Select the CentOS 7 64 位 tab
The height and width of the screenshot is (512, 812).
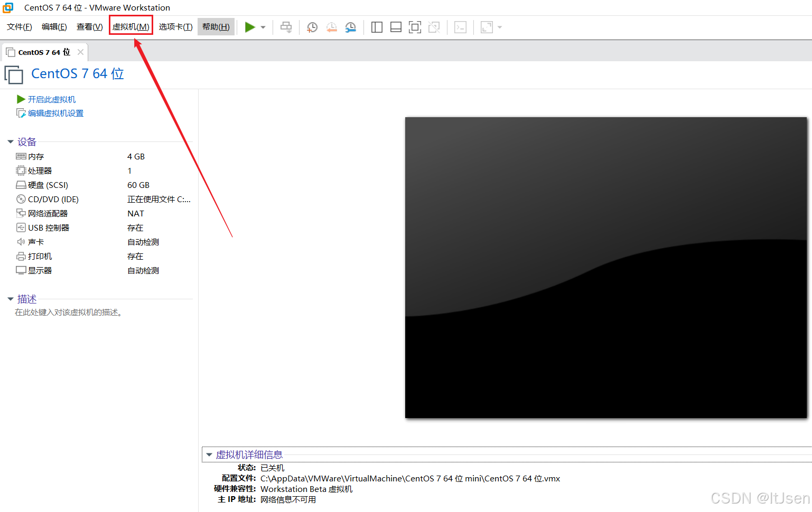click(44, 52)
